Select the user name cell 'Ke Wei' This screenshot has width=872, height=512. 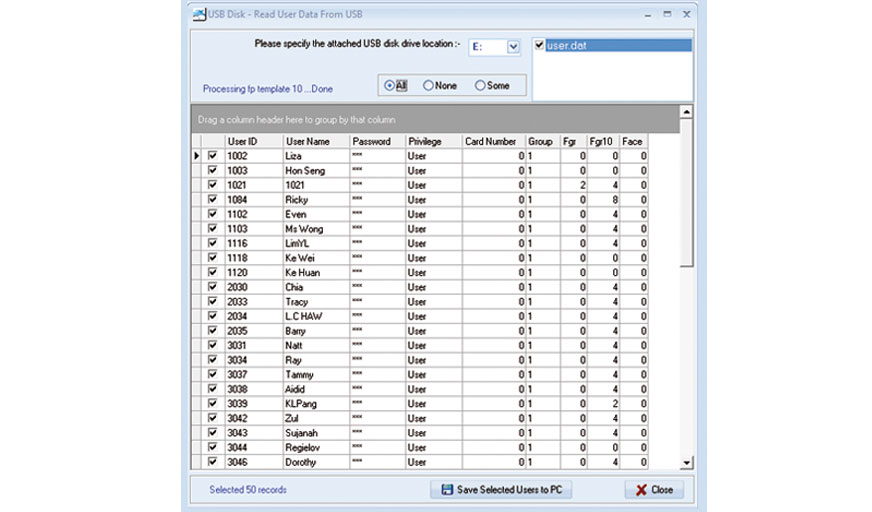coord(316,258)
